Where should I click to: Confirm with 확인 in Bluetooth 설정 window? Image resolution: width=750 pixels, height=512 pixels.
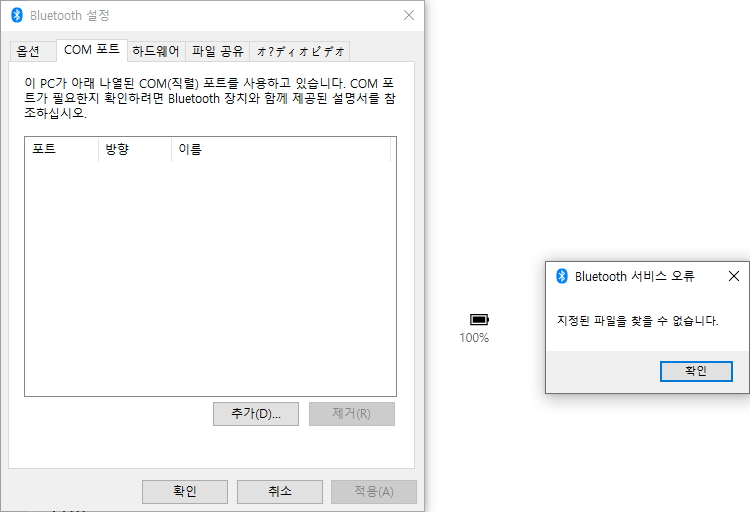pyautogui.click(x=185, y=491)
